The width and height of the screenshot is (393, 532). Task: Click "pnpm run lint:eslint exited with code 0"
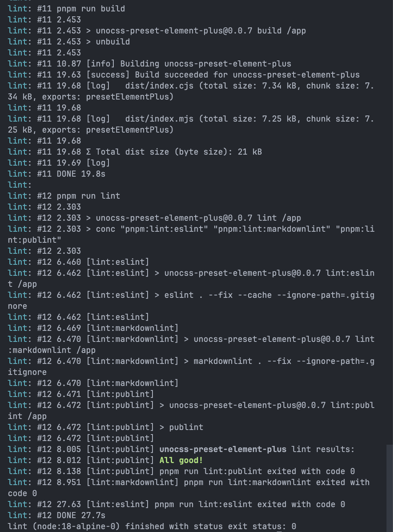[249, 504]
